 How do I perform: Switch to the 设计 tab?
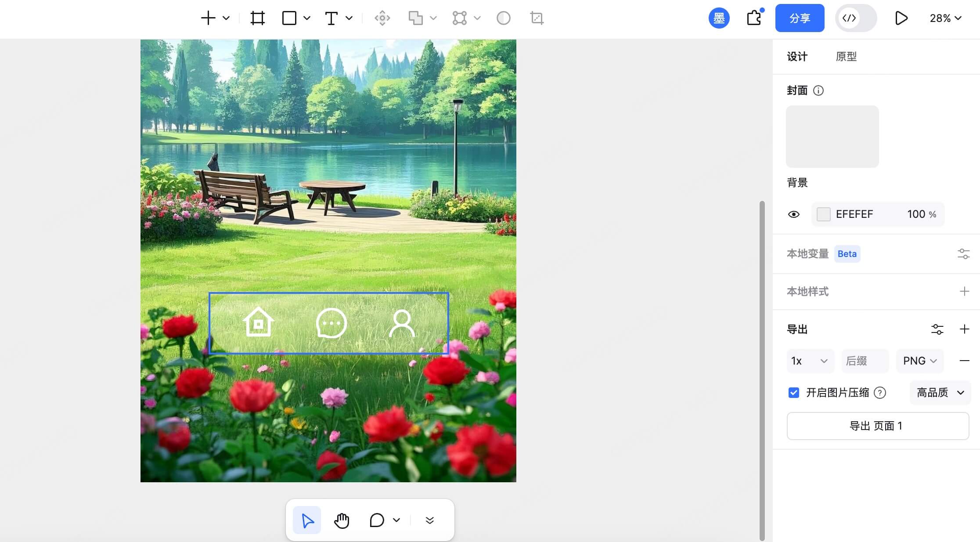(798, 56)
